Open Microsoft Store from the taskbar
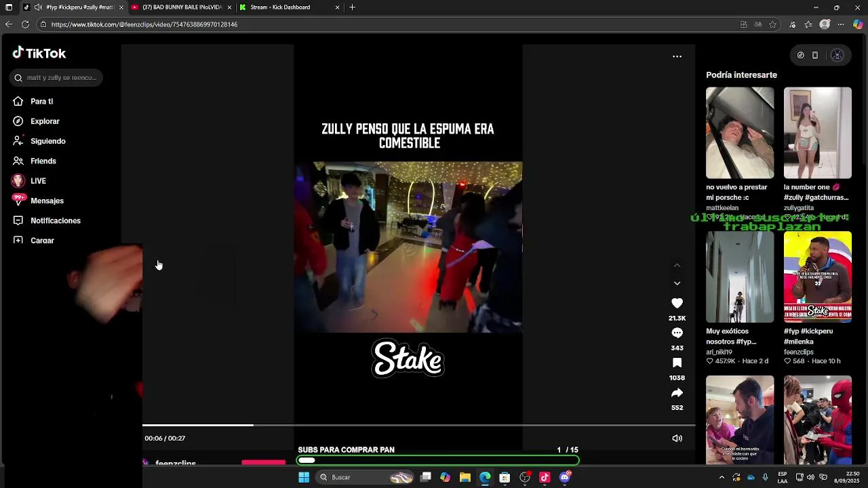This screenshot has height=488, width=868. pos(505,477)
